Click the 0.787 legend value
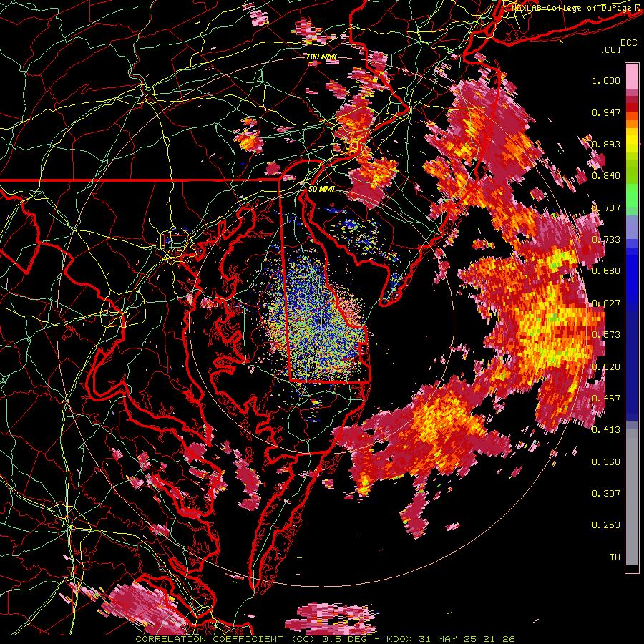This screenshot has height=644, width=644. click(606, 208)
